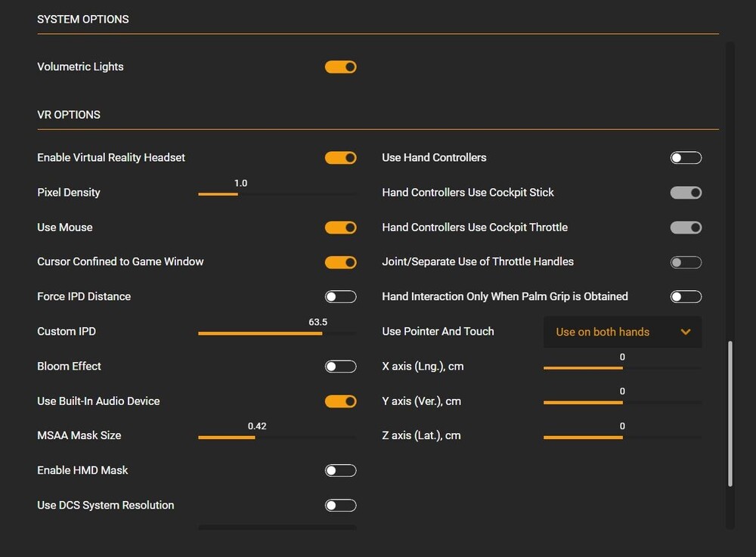Screen dimensions: 756x557
Task: Enable the Force IPD Distance switch
Action: (340, 297)
